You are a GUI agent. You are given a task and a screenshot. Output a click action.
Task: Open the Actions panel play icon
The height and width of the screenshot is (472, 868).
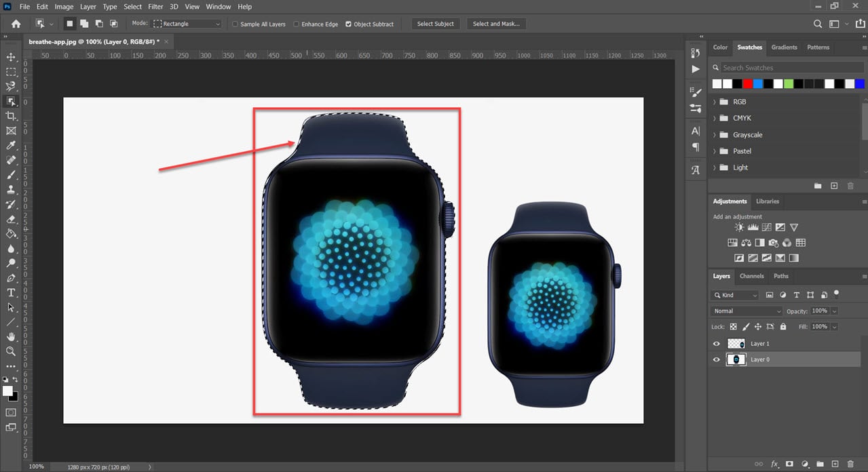[696, 69]
